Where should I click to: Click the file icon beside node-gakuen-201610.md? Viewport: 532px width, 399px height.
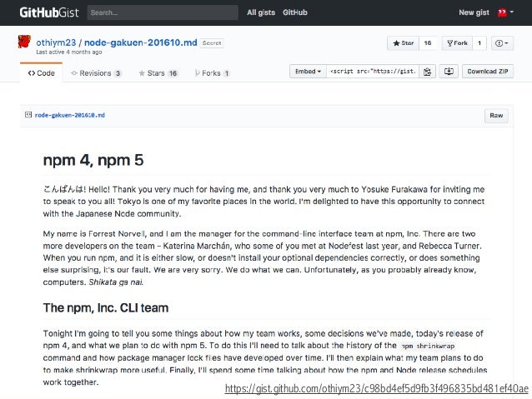(28, 115)
